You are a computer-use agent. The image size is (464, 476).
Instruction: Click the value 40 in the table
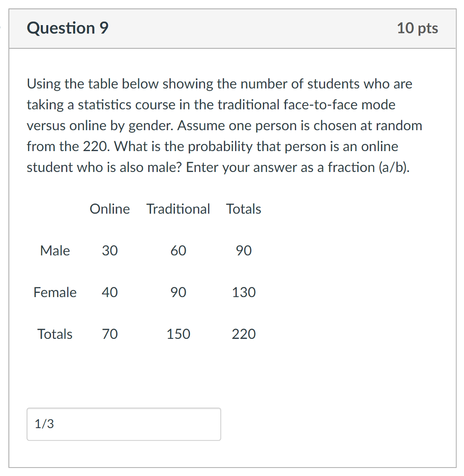coord(111,292)
